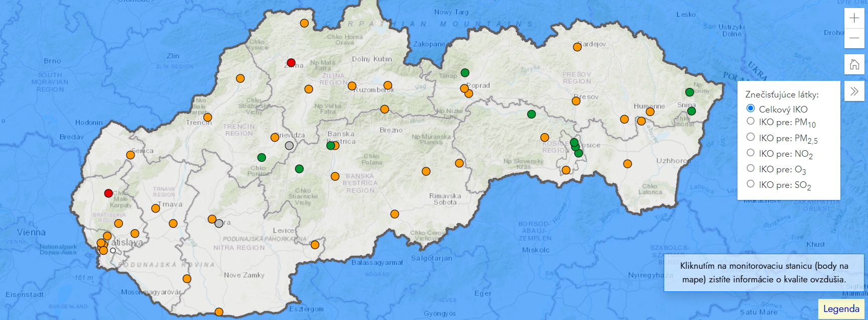Select IKO pre: PM2,5 option
Screen dimensions: 868x320
(x=751, y=137)
